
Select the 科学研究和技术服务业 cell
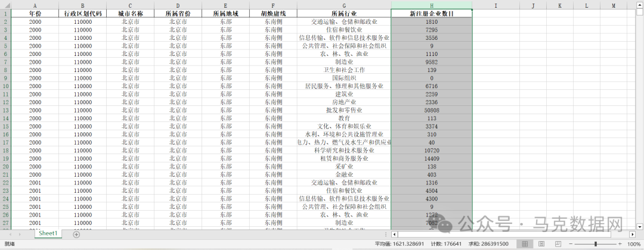[x=344, y=151]
